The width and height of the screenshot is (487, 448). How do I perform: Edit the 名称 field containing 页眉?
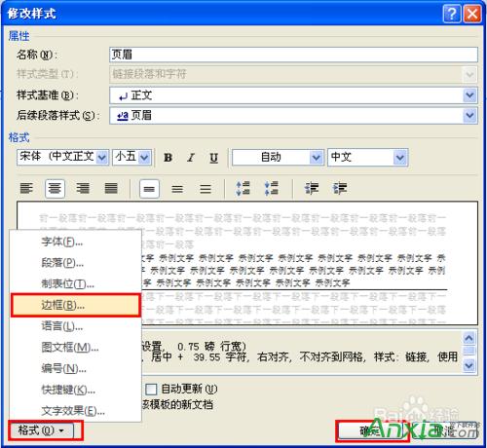293,55
